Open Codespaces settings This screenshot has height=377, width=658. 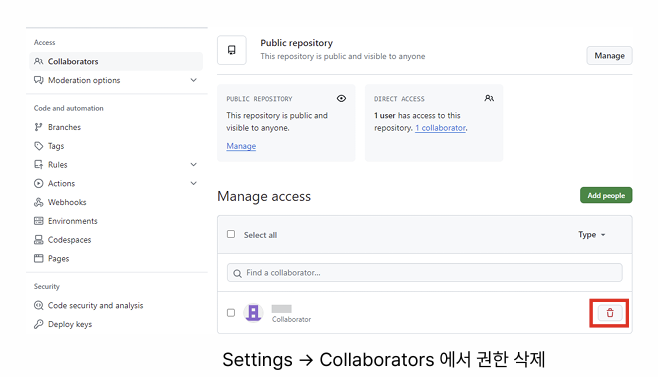[69, 240]
